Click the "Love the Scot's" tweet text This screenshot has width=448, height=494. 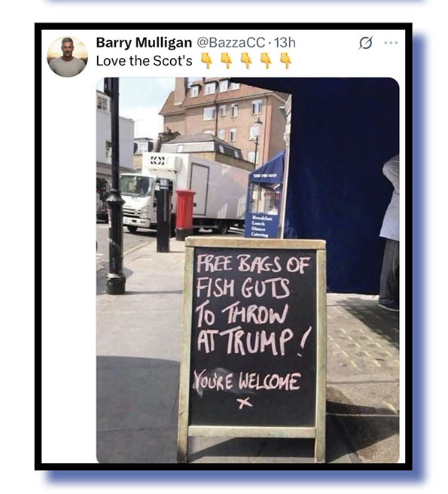point(144,61)
